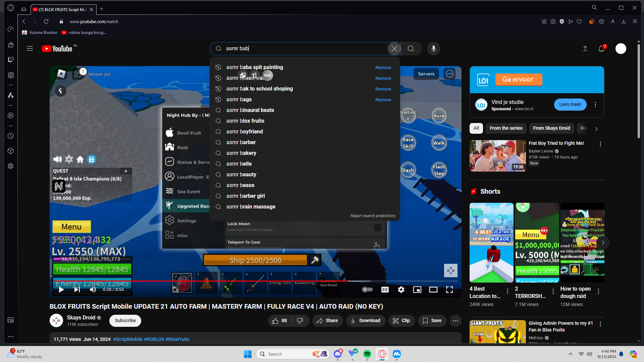
Task: Open Spotify from taskbar
Action: [x=367, y=354]
